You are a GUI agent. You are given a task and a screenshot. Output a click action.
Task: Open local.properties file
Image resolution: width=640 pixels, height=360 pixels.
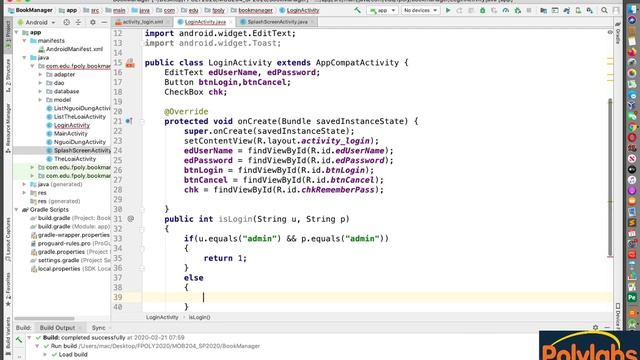59,269
